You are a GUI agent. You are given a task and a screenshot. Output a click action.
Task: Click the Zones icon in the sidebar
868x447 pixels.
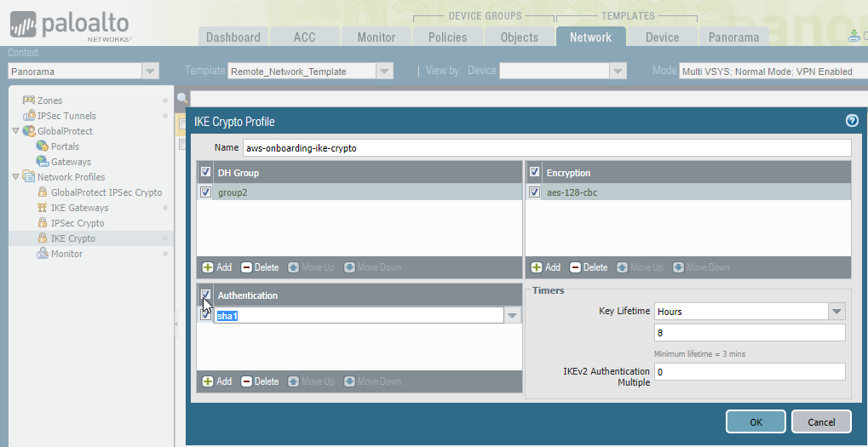pos(28,100)
